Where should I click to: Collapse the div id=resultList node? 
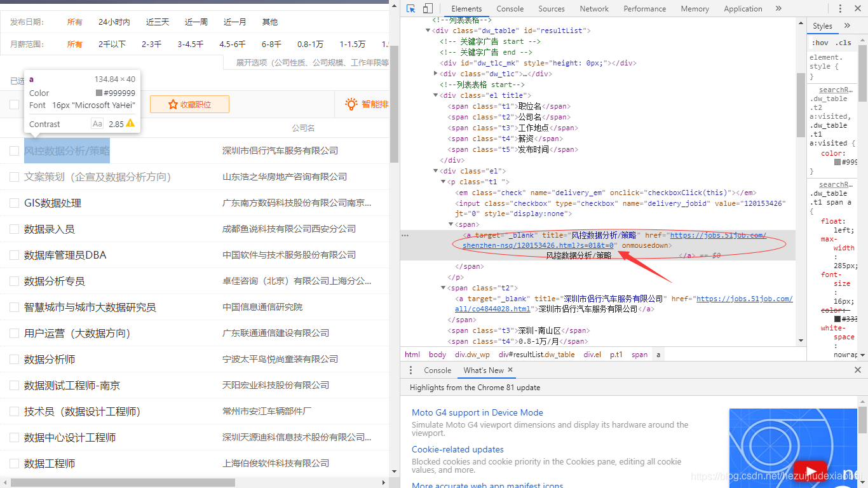click(428, 30)
